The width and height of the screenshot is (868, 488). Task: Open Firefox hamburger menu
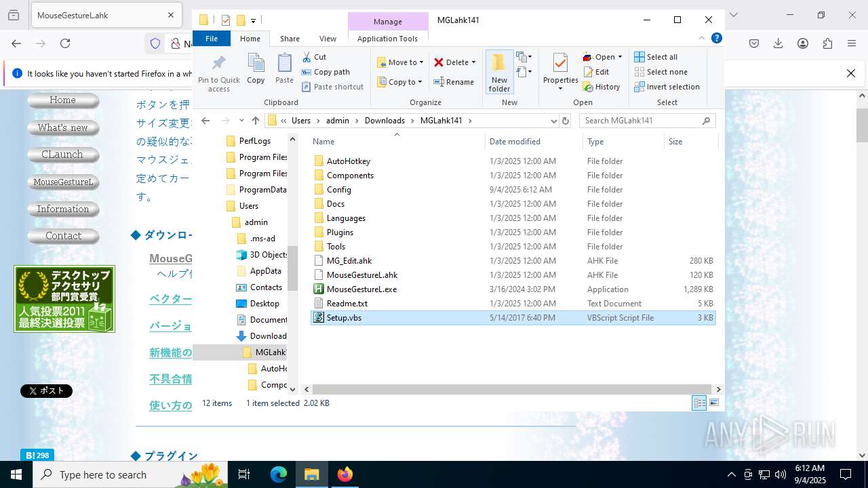(x=852, y=43)
